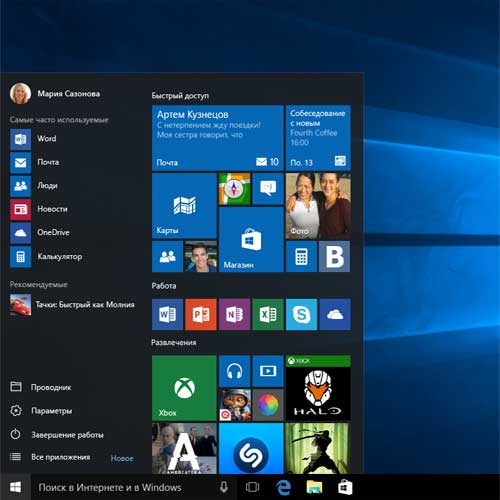The image size is (500, 500).
Task: Open the OneNote tile
Action: [x=234, y=314]
